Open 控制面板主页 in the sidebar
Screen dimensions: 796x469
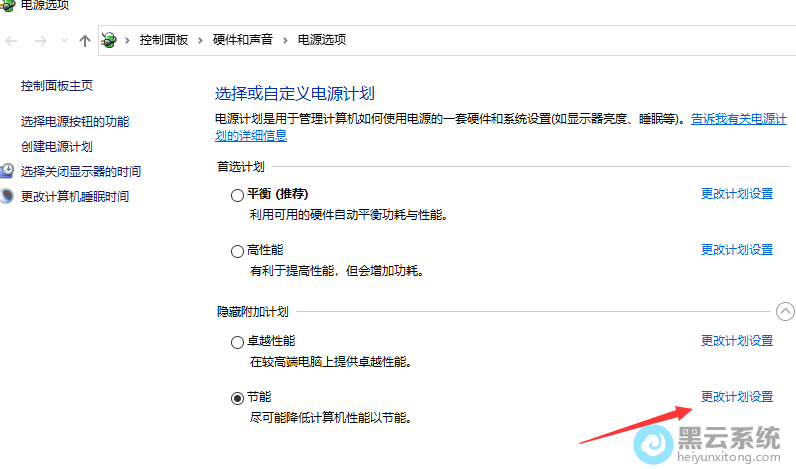(x=57, y=87)
